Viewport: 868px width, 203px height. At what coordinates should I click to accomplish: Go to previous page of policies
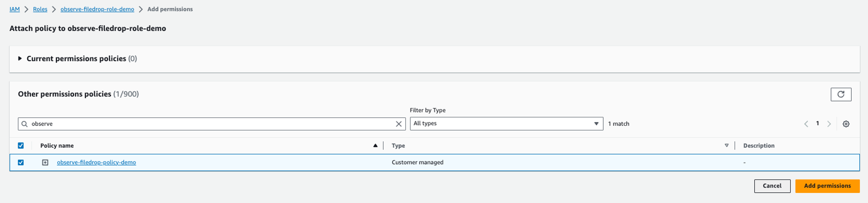pyautogui.click(x=806, y=124)
